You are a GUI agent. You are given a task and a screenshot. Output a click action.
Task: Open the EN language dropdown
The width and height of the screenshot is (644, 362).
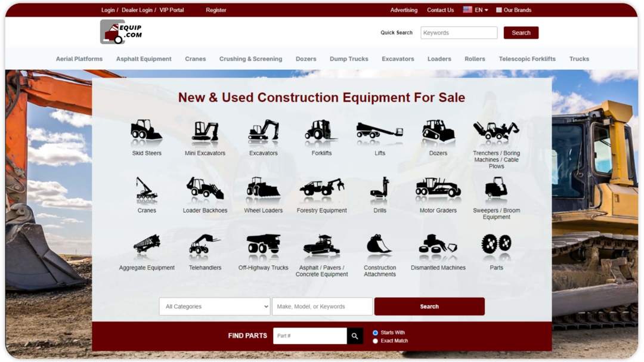pyautogui.click(x=476, y=10)
